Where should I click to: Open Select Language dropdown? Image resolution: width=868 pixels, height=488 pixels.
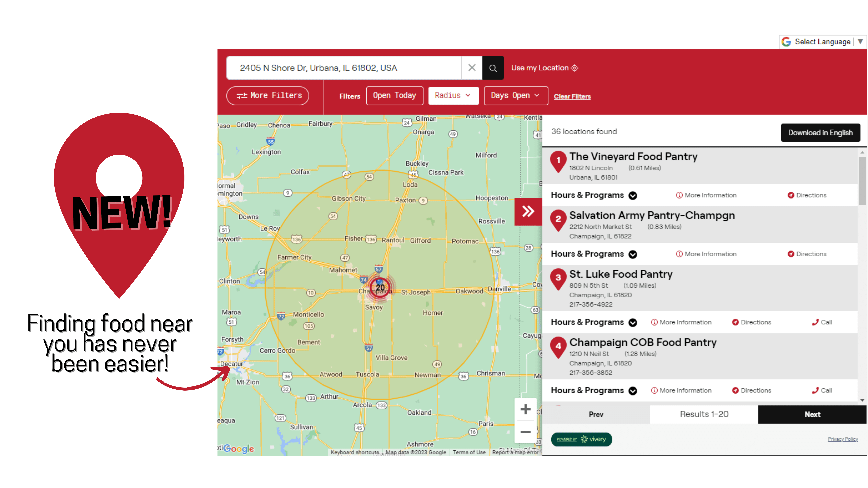823,42
